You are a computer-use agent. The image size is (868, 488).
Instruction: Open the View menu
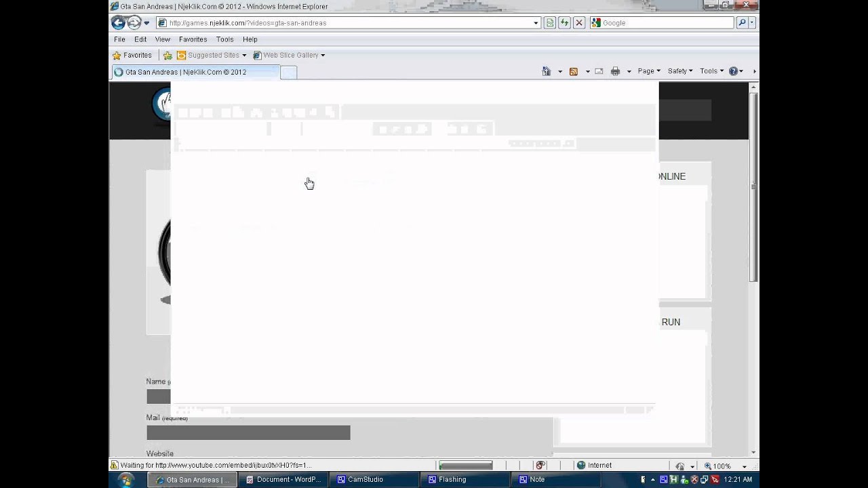163,39
